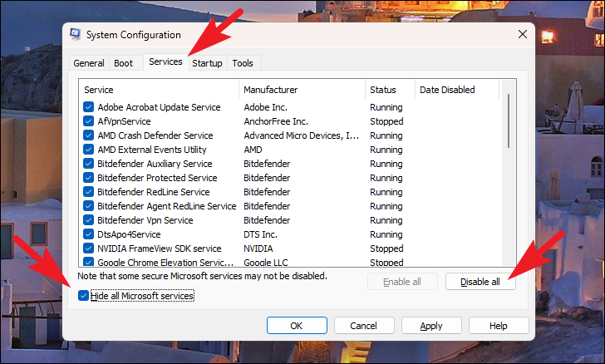Uncheck NVIDIA FrameView SDK service
Screen dimensions: 605x364
[88, 248]
